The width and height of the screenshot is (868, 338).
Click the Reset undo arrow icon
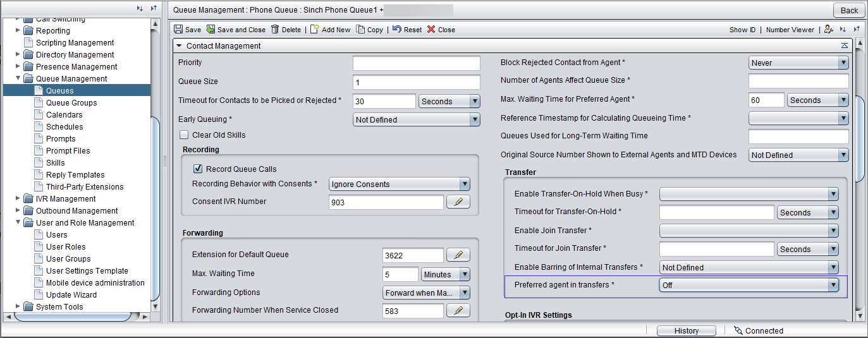click(396, 30)
